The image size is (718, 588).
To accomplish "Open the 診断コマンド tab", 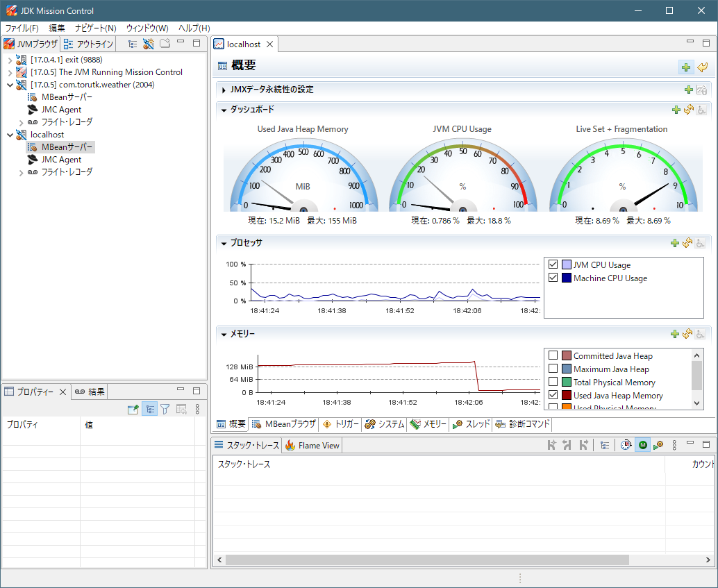I will (523, 424).
